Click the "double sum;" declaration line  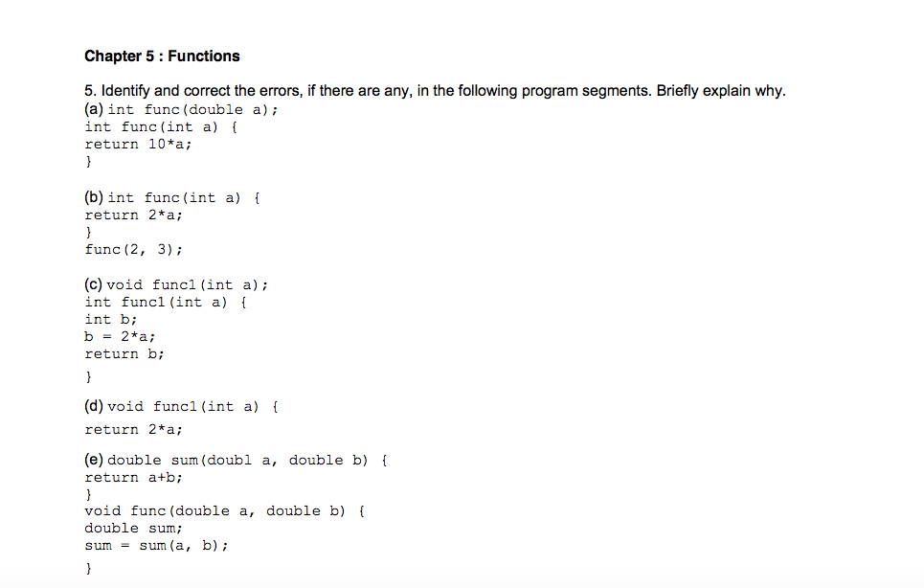click(x=133, y=528)
